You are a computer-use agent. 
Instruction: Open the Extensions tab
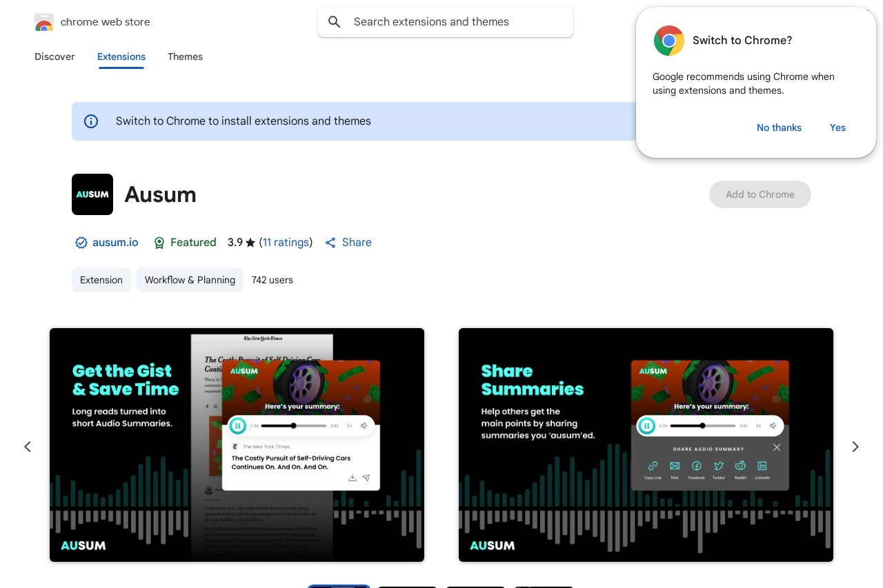click(x=121, y=57)
